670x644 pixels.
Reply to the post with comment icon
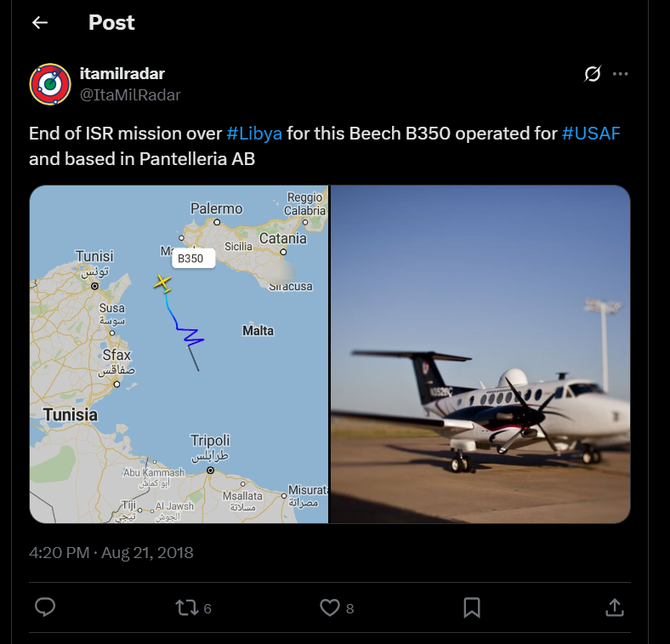45,607
